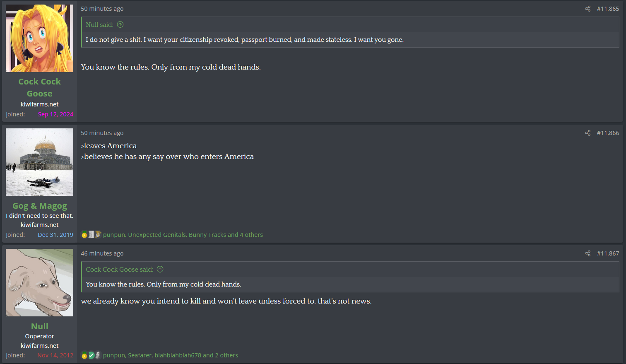Open Gog & Magog's snowy dome avatar
Image resolution: width=626 pixels, height=364 pixels.
click(39, 162)
